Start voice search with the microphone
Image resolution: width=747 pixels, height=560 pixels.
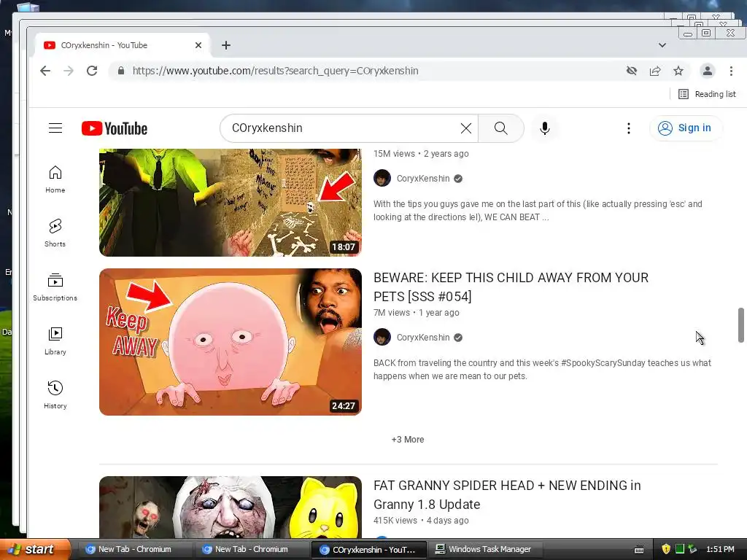[x=544, y=128]
